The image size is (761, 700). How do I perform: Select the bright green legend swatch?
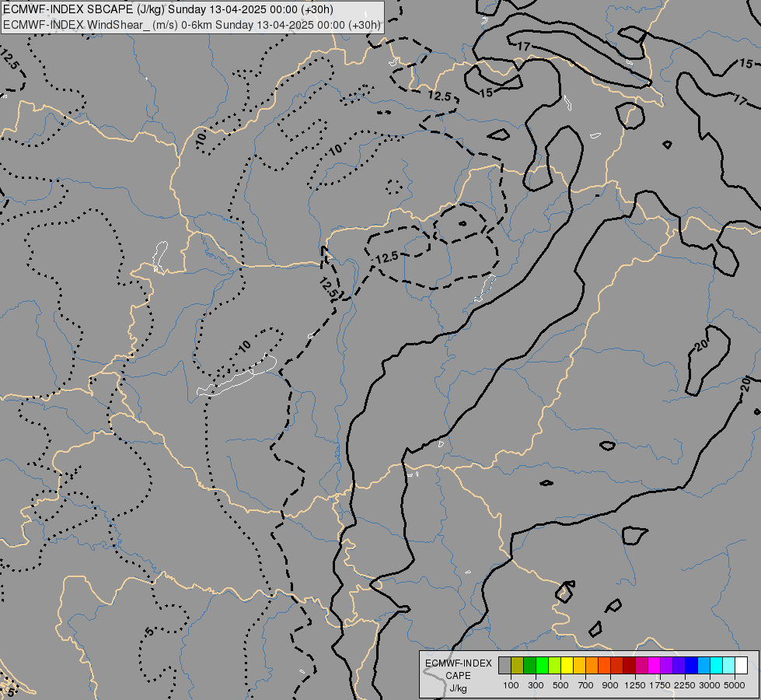(x=542, y=665)
